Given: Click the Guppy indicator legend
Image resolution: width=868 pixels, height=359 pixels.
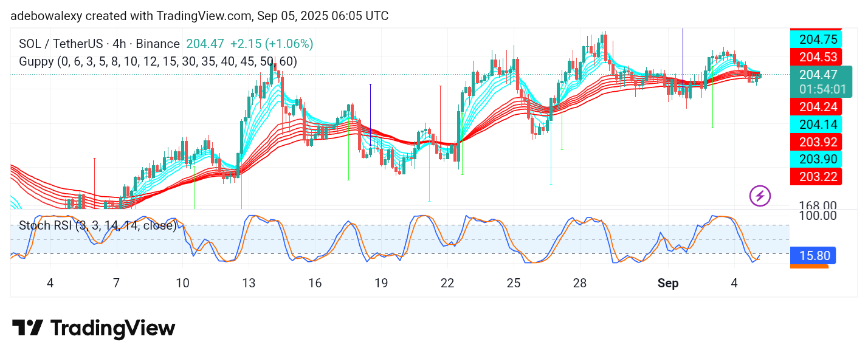Looking at the screenshot, I should 158,61.
